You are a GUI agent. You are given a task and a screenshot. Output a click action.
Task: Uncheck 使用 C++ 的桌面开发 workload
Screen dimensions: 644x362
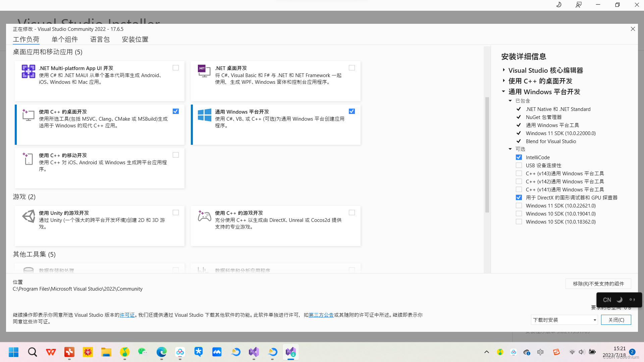click(176, 111)
